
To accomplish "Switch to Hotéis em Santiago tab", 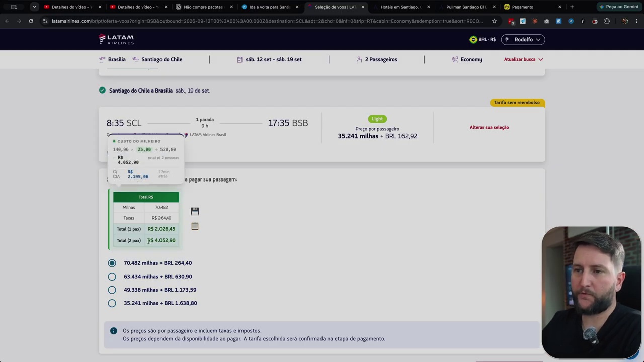I will (400, 7).
